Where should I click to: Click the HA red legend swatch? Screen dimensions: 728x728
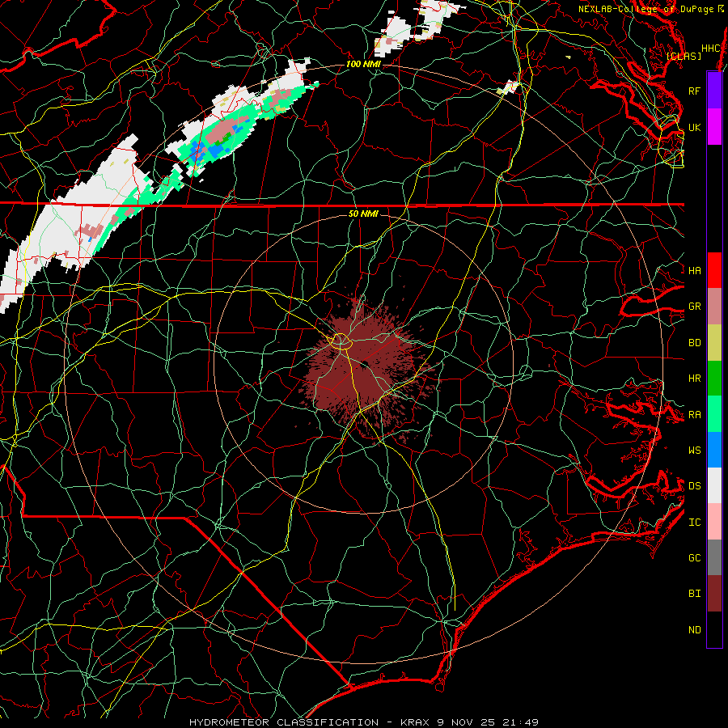(714, 270)
